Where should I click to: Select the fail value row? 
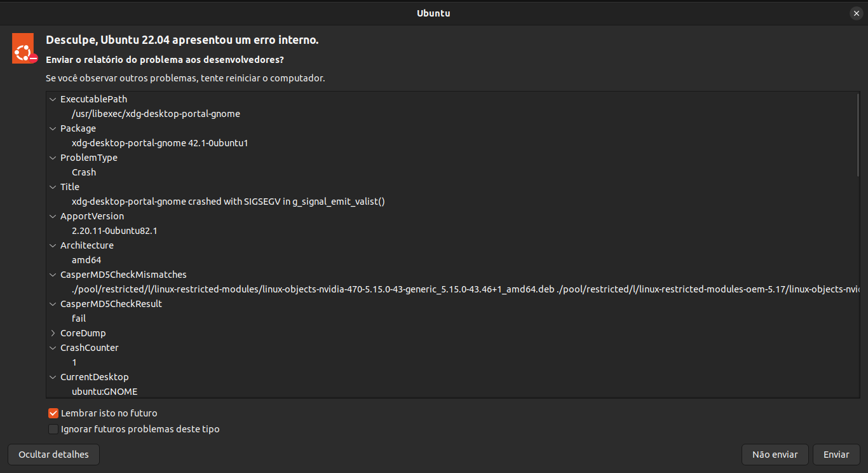pyautogui.click(x=452, y=319)
